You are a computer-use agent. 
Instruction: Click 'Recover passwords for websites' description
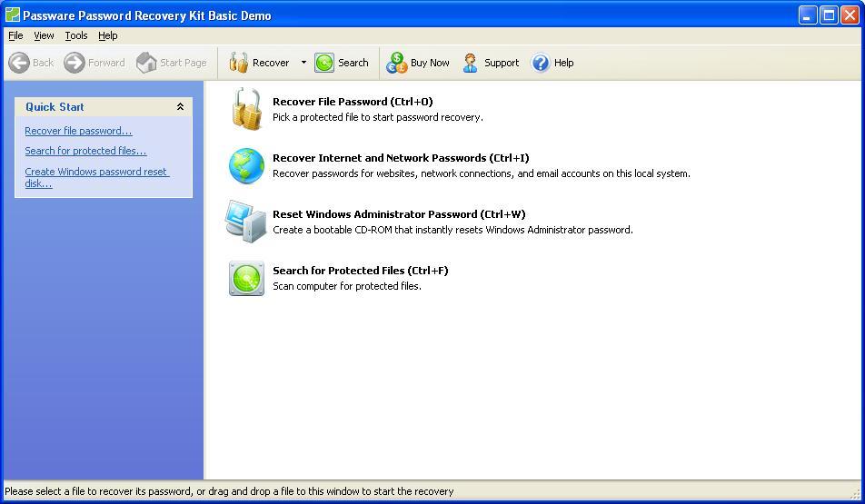coord(481,173)
